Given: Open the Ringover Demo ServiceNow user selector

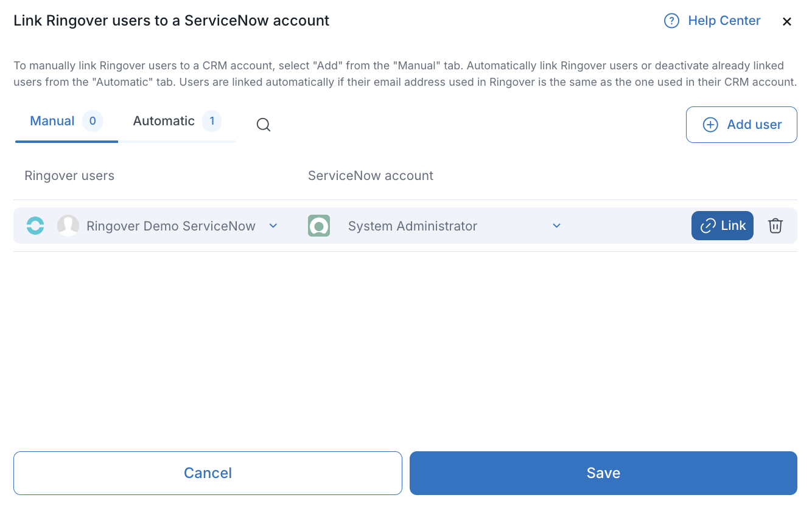Looking at the screenshot, I should [x=168, y=226].
